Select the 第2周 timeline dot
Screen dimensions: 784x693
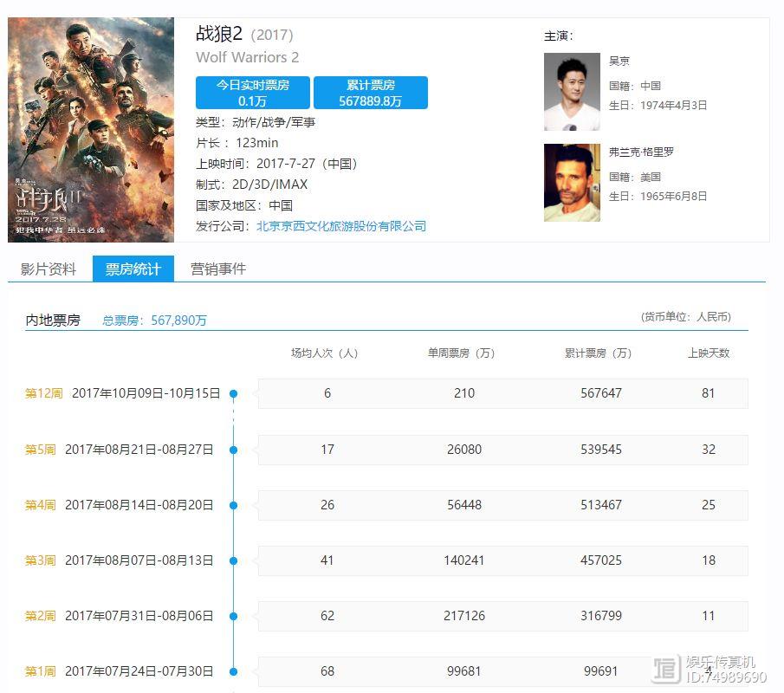[x=233, y=617]
